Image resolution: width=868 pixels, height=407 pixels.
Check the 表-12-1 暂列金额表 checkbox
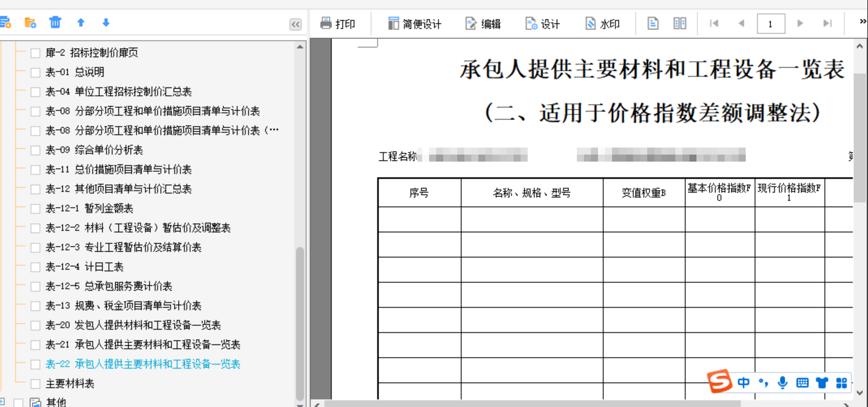pyautogui.click(x=35, y=209)
